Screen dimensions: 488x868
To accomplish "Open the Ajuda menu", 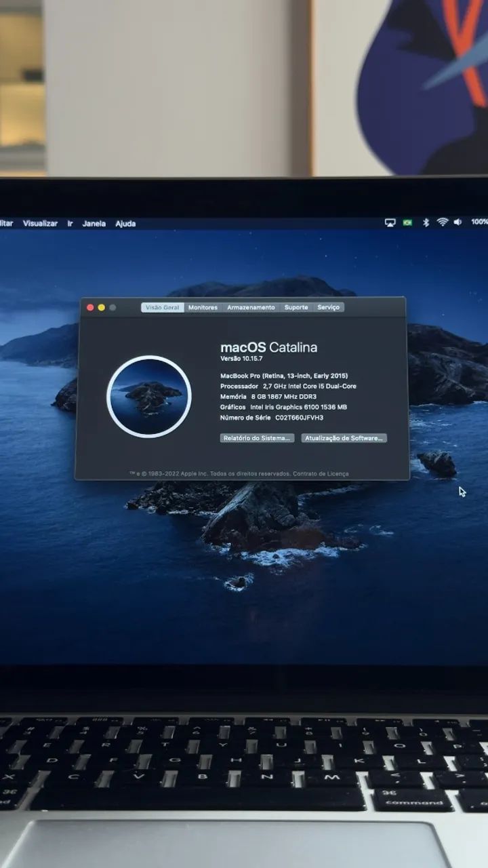I will point(125,223).
